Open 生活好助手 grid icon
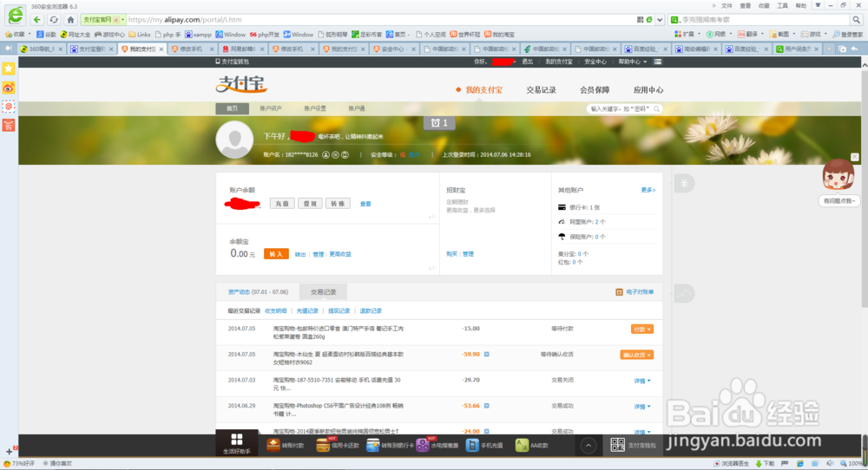Viewport: 868px width, 470px height. 236,441
